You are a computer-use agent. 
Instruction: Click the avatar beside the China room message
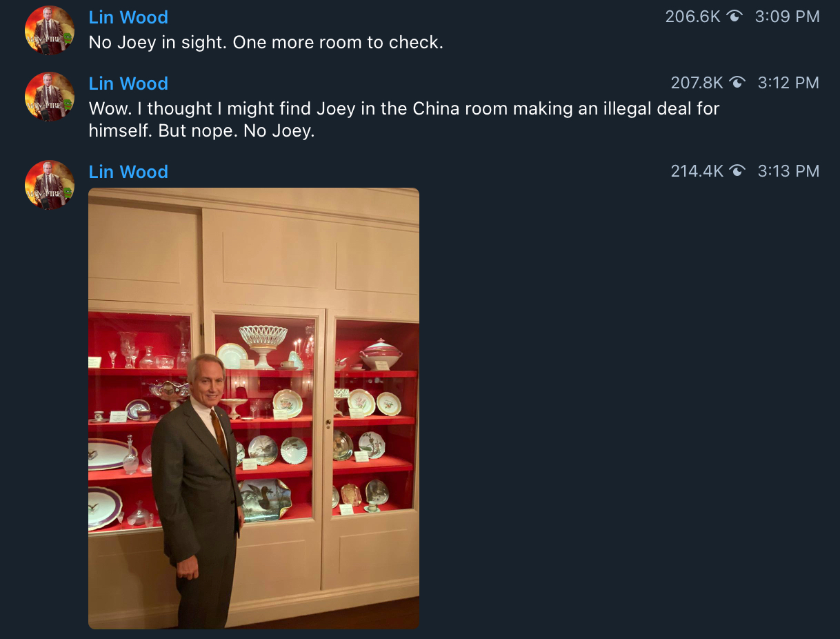point(50,97)
